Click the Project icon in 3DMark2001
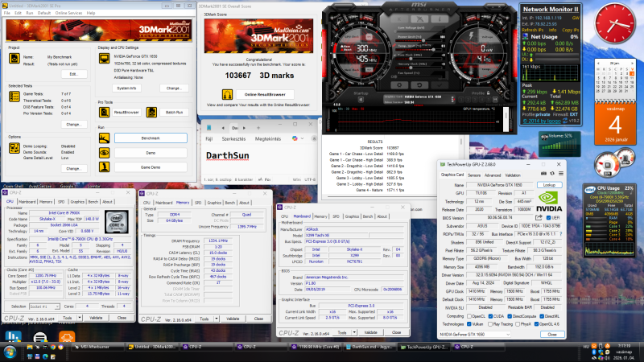644x362 pixels. pos(14,58)
